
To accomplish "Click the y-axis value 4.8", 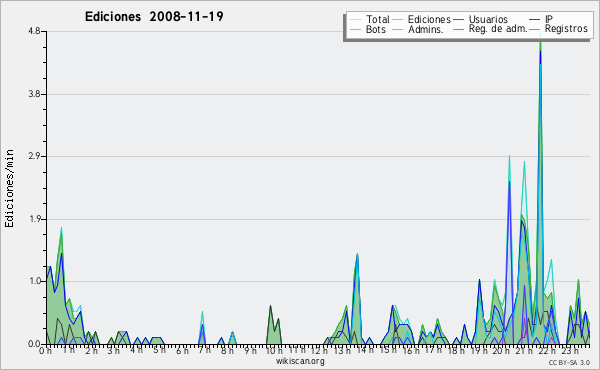I will click(34, 31).
